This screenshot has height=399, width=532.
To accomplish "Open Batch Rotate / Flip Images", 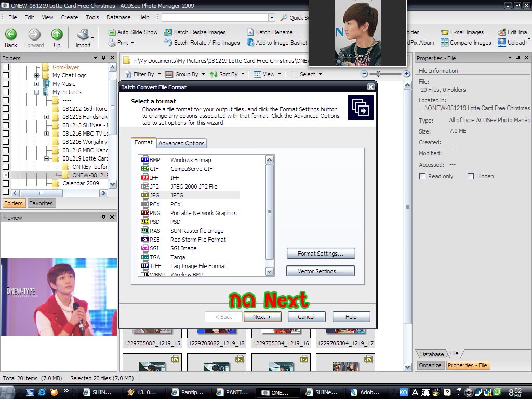I will pyautogui.click(x=202, y=43).
